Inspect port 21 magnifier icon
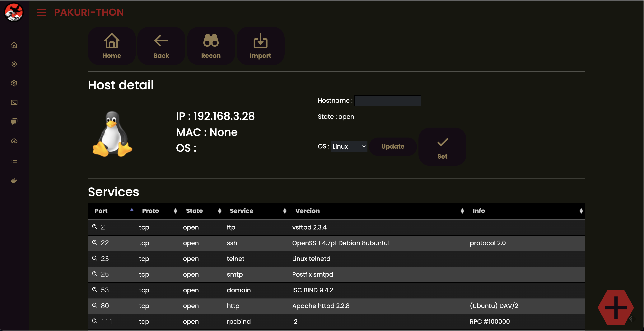644x331 pixels. pyautogui.click(x=95, y=227)
